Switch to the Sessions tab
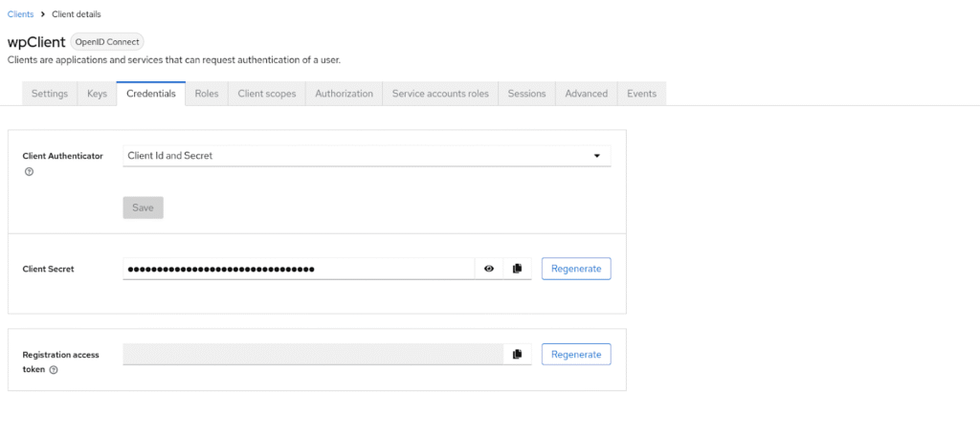Image resolution: width=980 pixels, height=437 pixels. click(526, 94)
